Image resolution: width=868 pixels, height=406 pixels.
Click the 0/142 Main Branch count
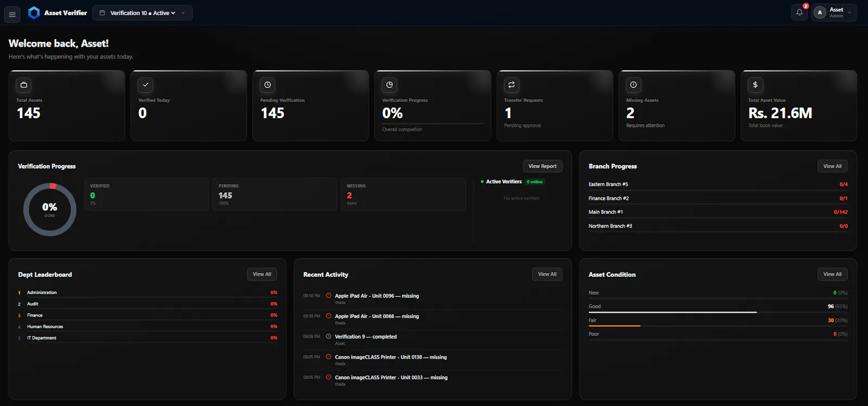841,212
